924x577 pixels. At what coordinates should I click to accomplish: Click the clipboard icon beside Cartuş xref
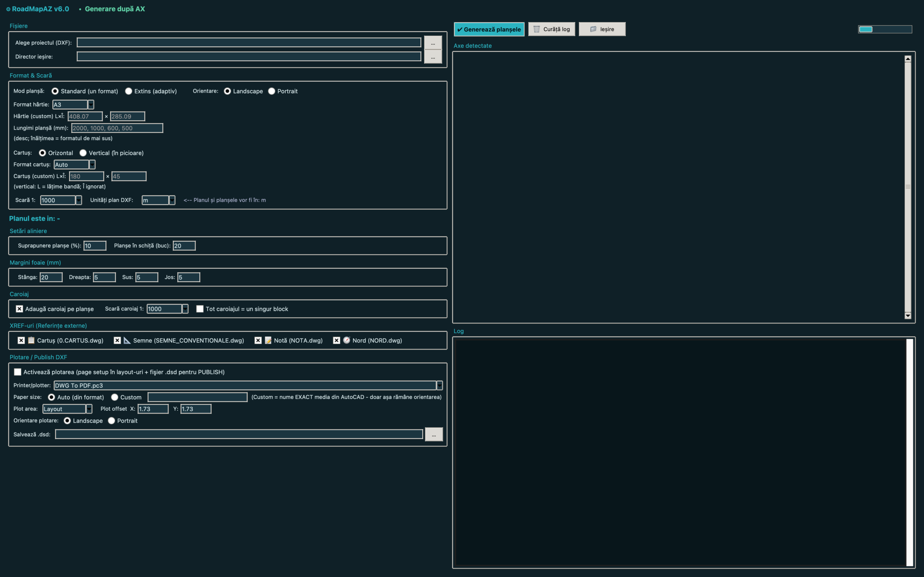pyautogui.click(x=31, y=340)
